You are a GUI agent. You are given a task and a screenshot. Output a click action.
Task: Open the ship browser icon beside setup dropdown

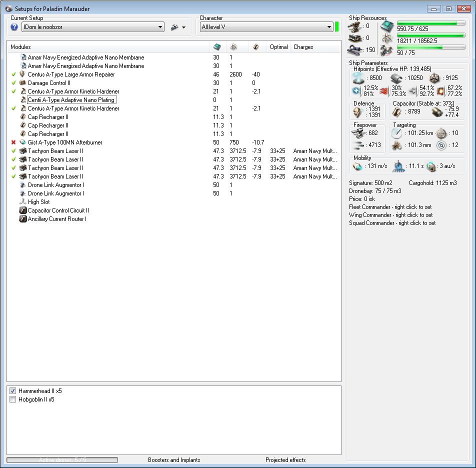(174, 27)
